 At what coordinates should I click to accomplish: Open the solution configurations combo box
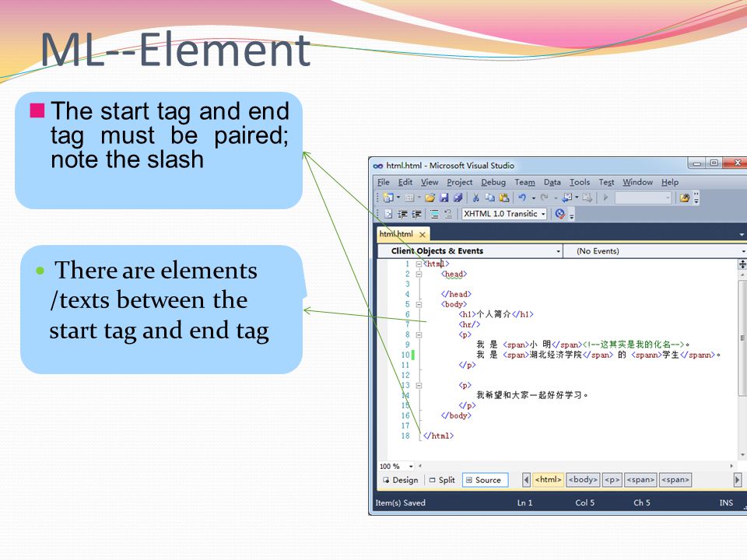point(644,198)
